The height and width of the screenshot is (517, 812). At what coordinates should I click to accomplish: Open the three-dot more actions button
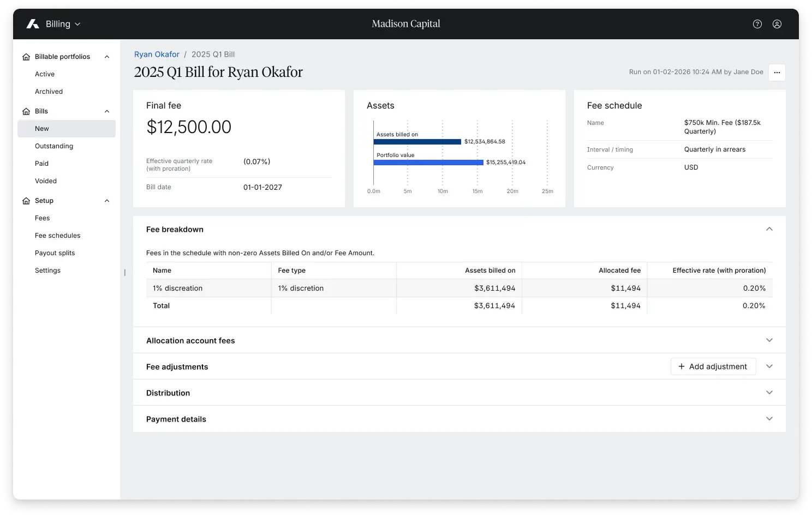777,73
